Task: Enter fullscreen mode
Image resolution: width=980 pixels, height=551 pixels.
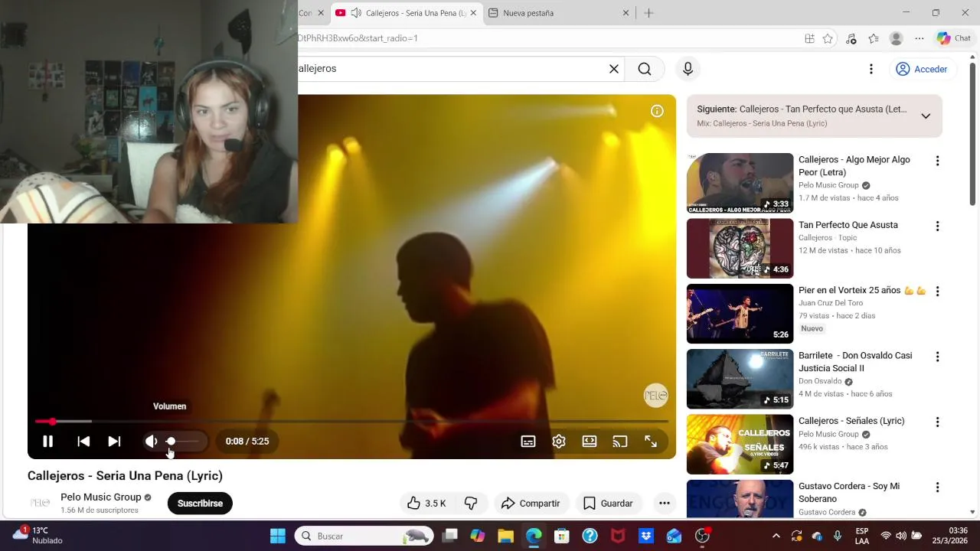Action: coord(651,442)
